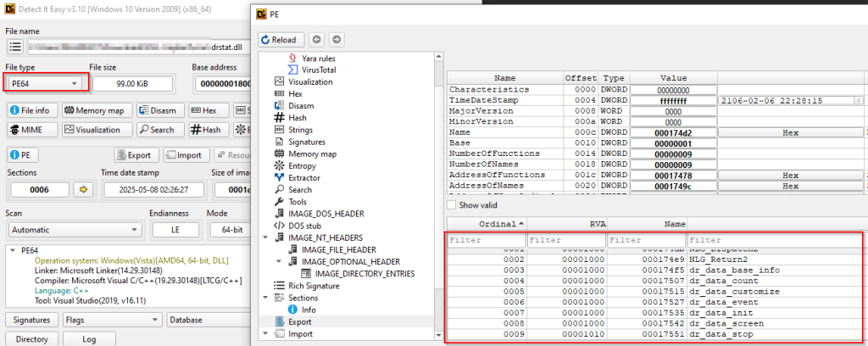Click the Signatures button at bottom
The height and width of the screenshot is (346, 868).
(x=31, y=320)
